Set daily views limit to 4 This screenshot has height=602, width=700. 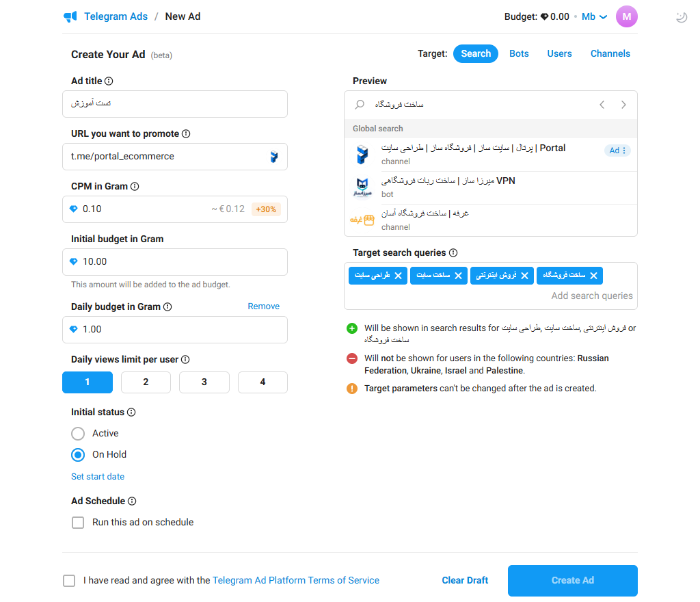[263, 382]
